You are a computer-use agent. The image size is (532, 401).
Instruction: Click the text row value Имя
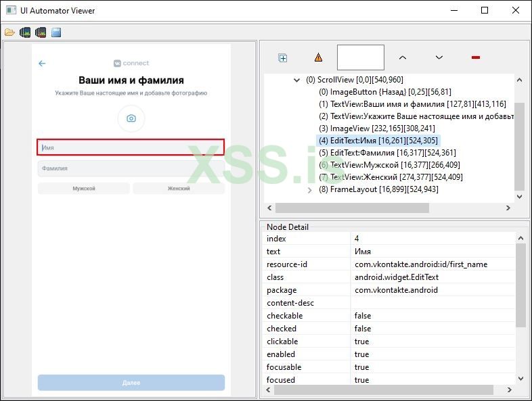[x=362, y=252]
